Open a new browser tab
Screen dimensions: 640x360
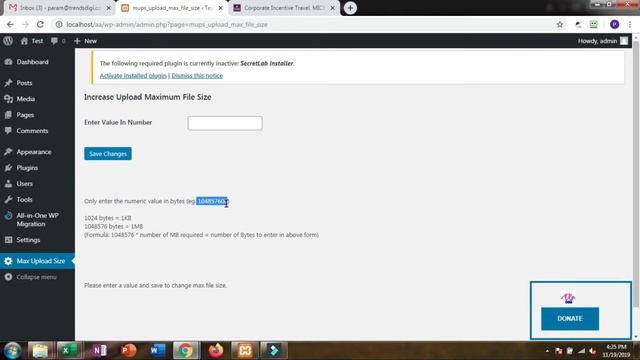(x=350, y=8)
